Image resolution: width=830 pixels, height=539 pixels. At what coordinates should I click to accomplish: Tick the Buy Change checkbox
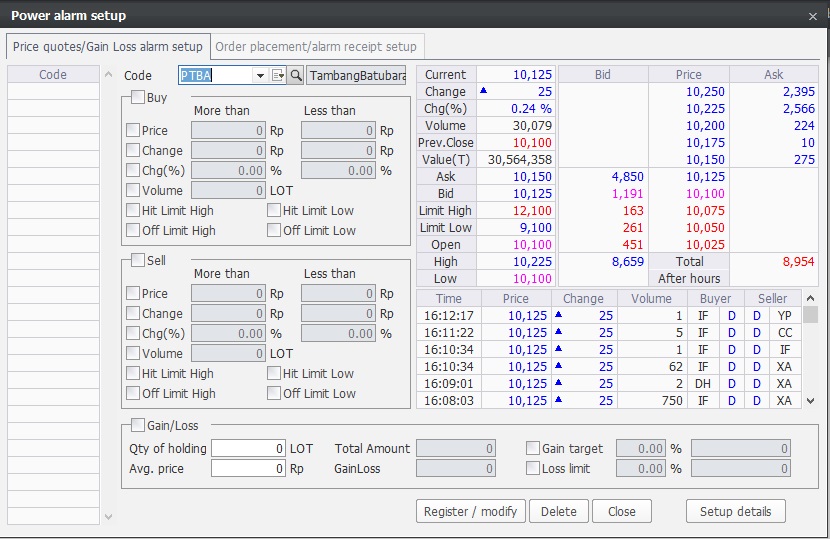click(x=133, y=150)
